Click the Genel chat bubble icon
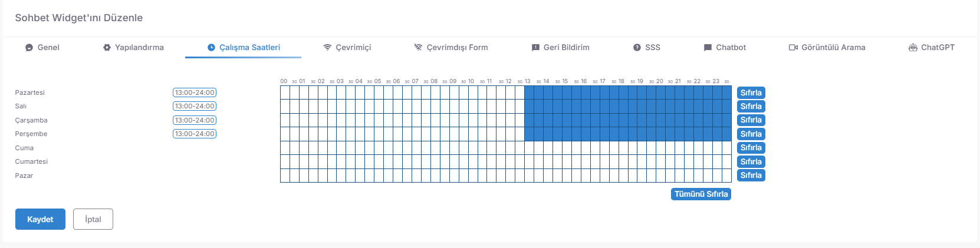Image resolution: width=980 pixels, height=248 pixels. click(x=29, y=48)
